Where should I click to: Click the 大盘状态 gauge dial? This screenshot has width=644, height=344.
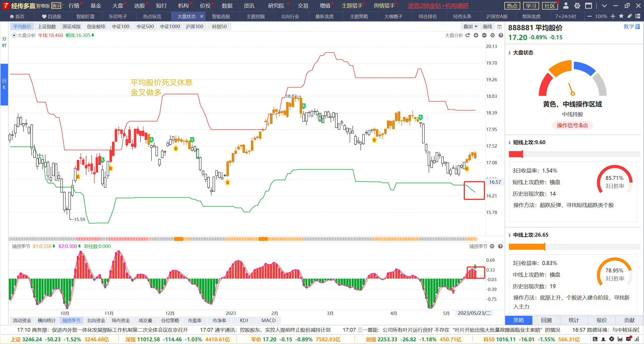[573, 78]
